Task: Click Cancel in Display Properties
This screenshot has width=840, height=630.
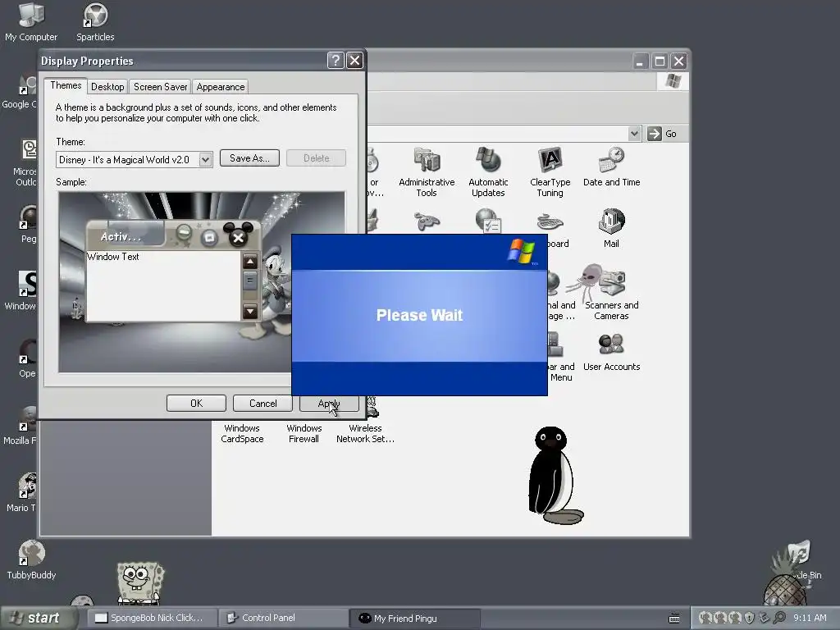Action: (x=262, y=404)
